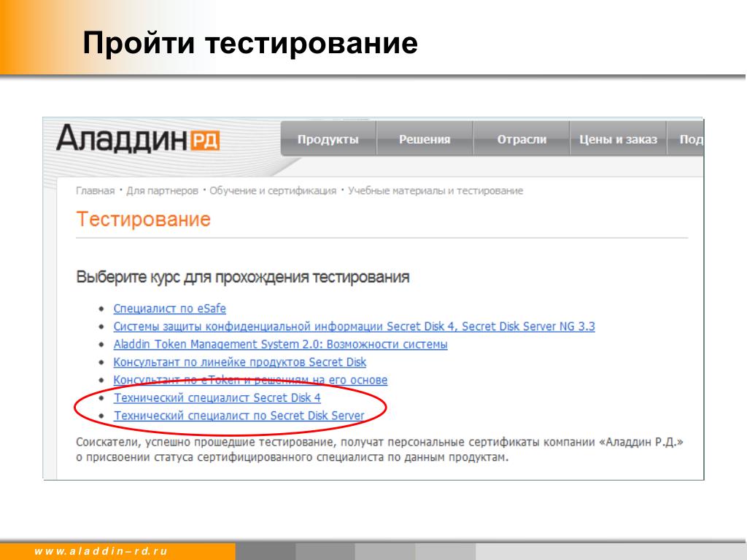Open the Решения menu
747x560 pixels.
[425, 139]
